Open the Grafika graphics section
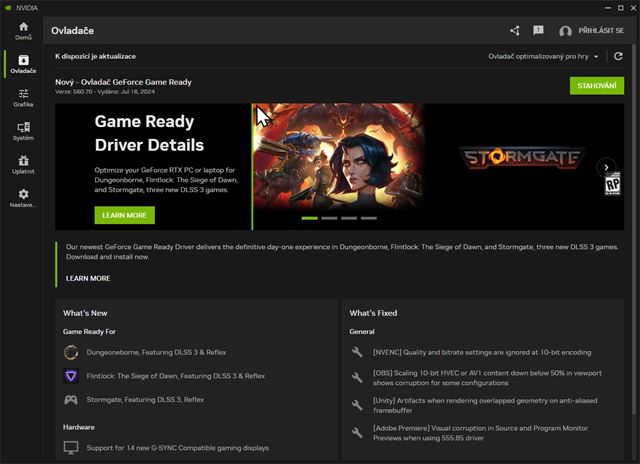The image size is (640, 464). [23, 98]
